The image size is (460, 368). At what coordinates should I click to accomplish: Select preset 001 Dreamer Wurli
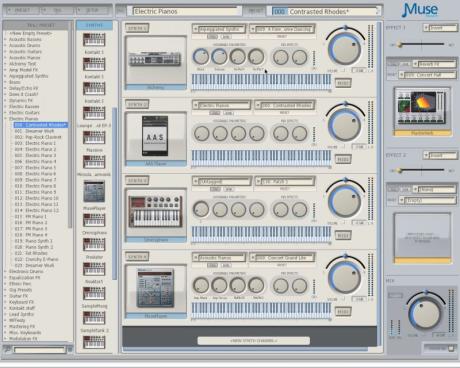(x=34, y=131)
